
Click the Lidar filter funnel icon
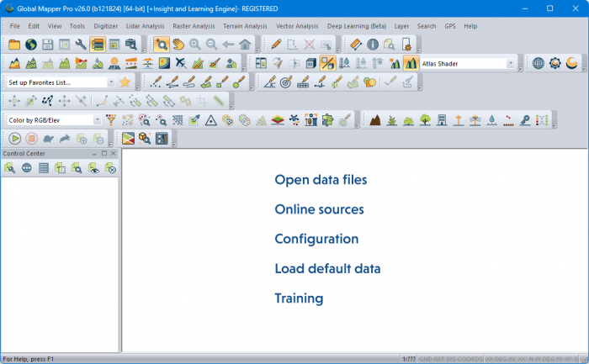(x=110, y=120)
